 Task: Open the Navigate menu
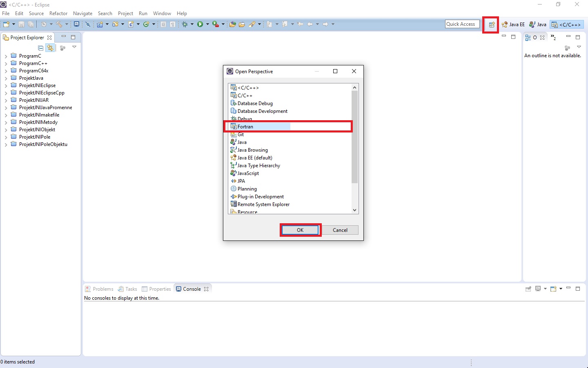point(82,13)
